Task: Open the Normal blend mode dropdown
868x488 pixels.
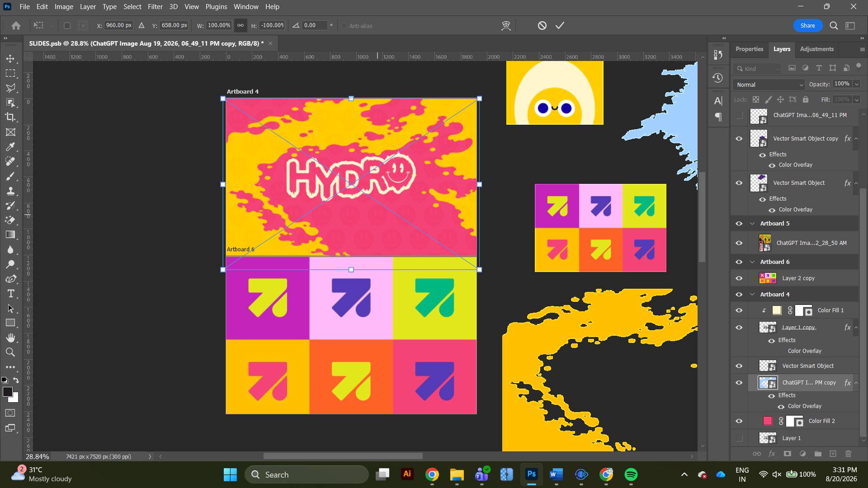Action: pyautogui.click(x=769, y=84)
